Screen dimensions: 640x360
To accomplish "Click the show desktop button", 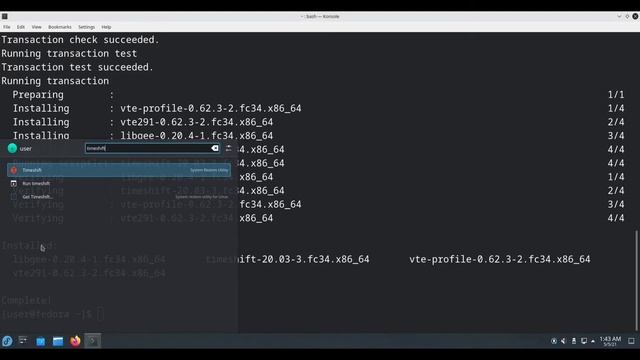I will pyautogui.click(x=631, y=341).
